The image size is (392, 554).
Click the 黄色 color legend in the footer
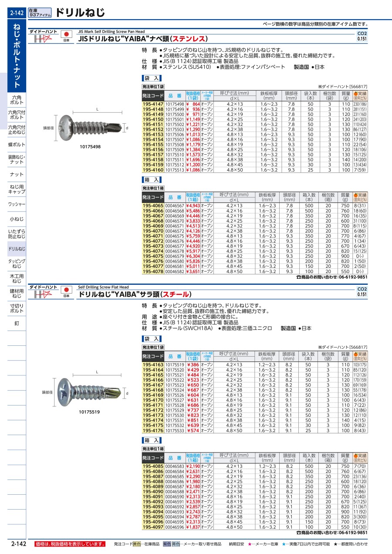[x=137, y=544]
